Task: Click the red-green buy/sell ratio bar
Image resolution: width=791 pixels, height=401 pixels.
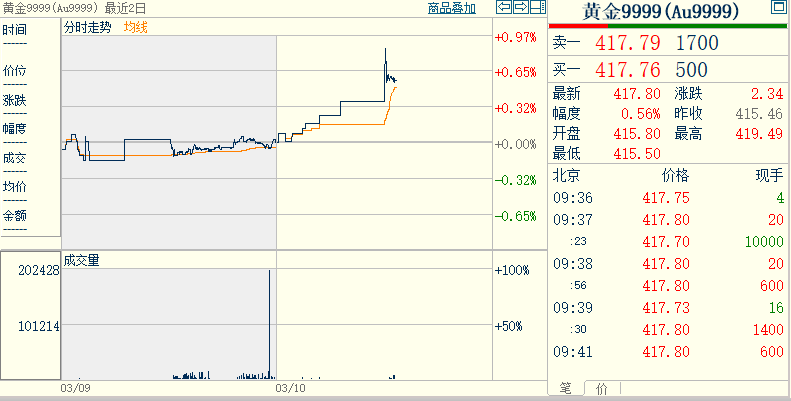Action: point(667,26)
